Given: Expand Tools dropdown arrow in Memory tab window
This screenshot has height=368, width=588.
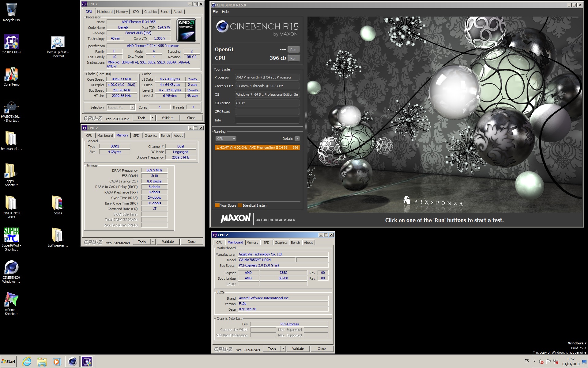Looking at the screenshot, I should point(153,242).
